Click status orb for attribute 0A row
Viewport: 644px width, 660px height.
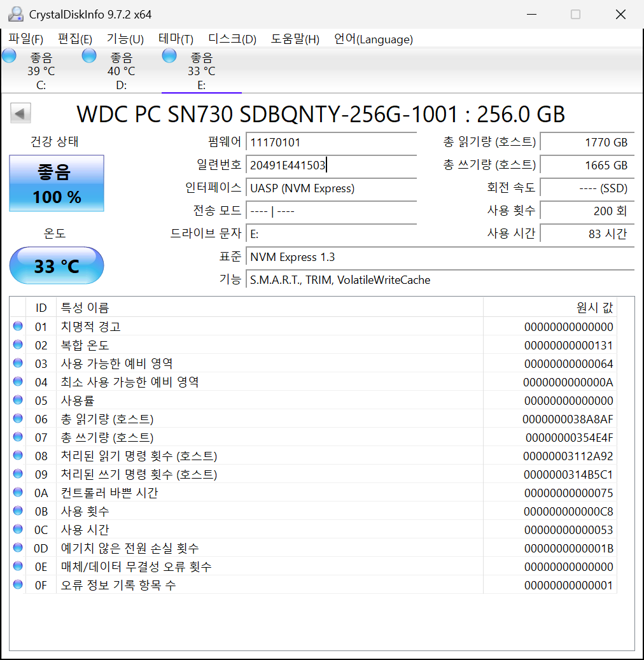point(18,493)
